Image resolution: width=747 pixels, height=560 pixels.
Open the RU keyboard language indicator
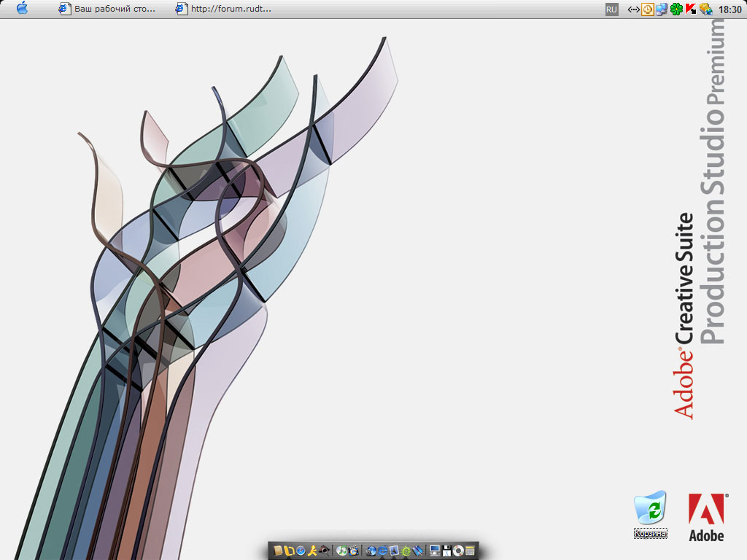612,9
